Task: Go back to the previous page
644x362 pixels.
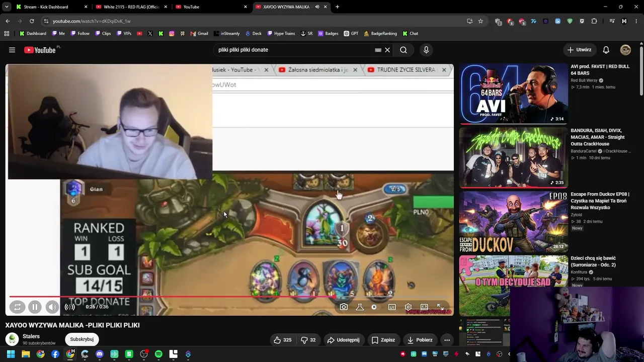Action: pos(8,21)
